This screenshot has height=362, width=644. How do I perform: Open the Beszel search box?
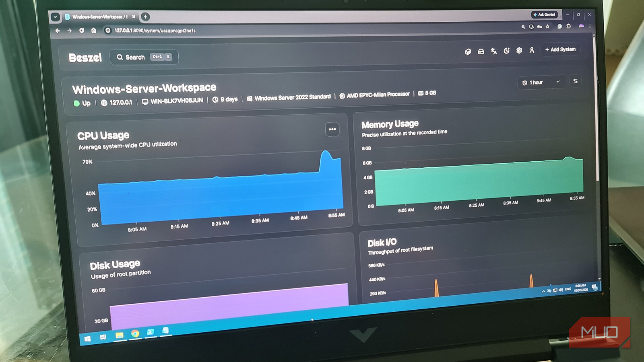[144, 57]
